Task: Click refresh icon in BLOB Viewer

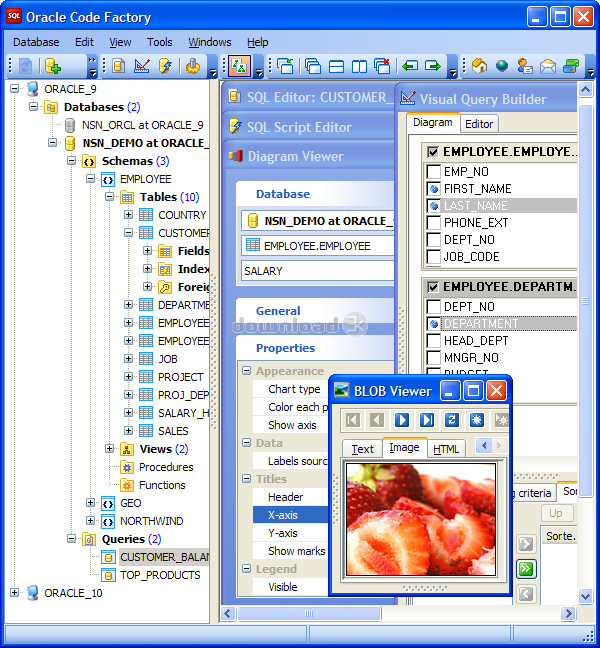Action: coord(452,420)
